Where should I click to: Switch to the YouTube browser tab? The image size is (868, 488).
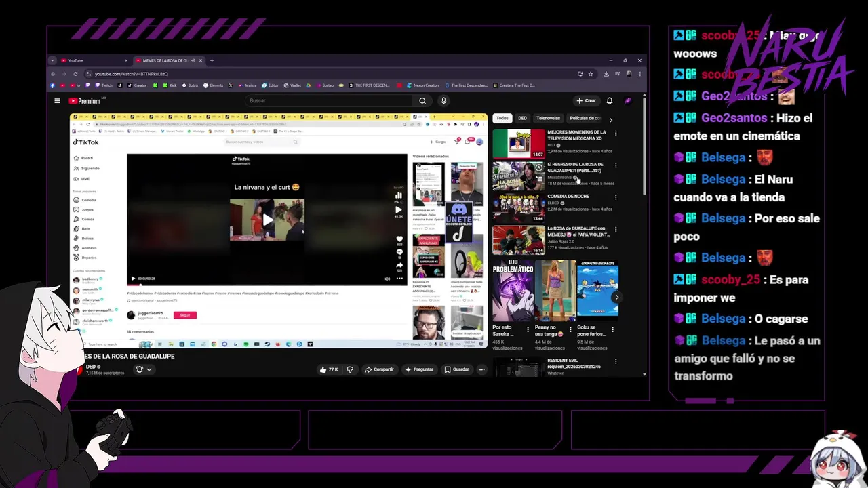(x=93, y=60)
